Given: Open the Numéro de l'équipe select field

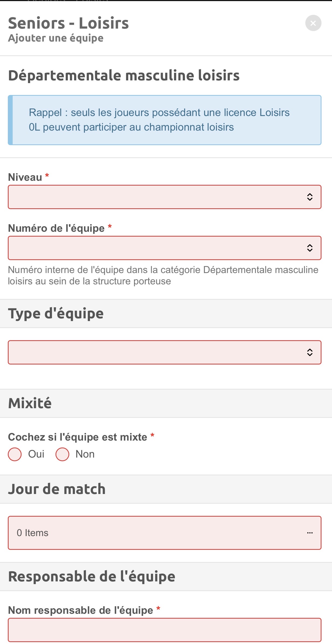Looking at the screenshot, I should point(165,248).
